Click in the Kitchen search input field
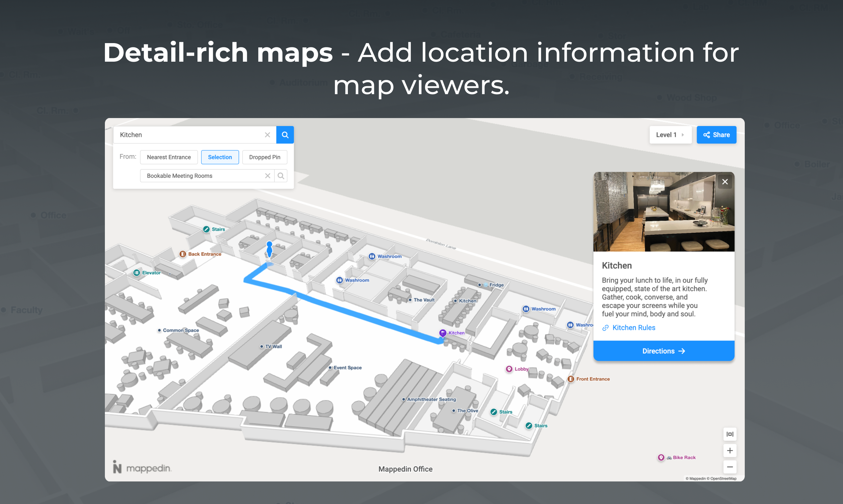 click(191, 135)
